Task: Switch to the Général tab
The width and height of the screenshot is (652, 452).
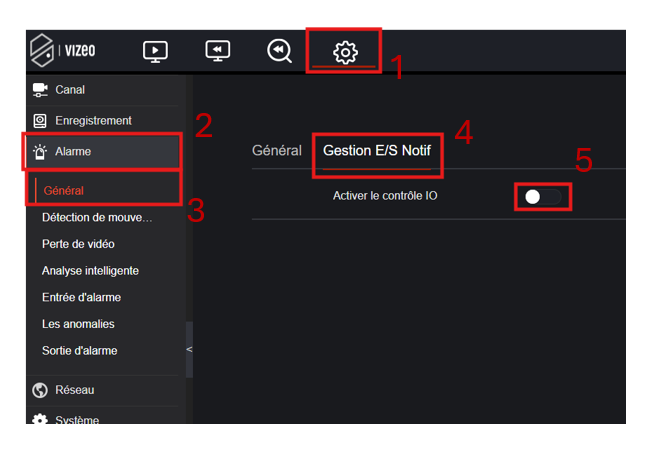Action: pyautogui.click(x=276, y=151)
